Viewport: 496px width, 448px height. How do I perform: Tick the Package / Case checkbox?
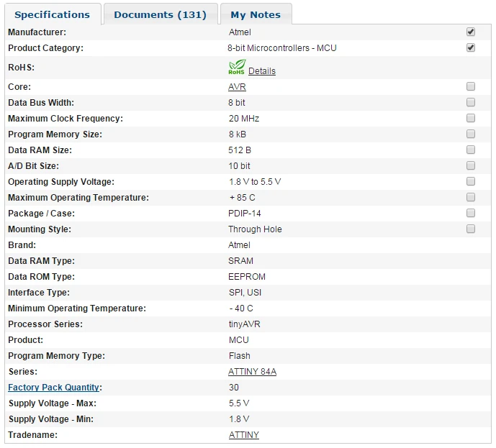pyautogui.click(x=471, y=214)
